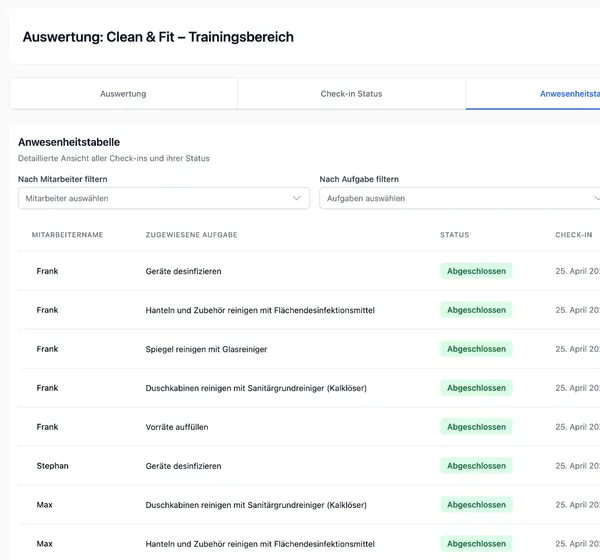
Task: Open the Check-in Status tab
Action: click(x=351, y=94)
